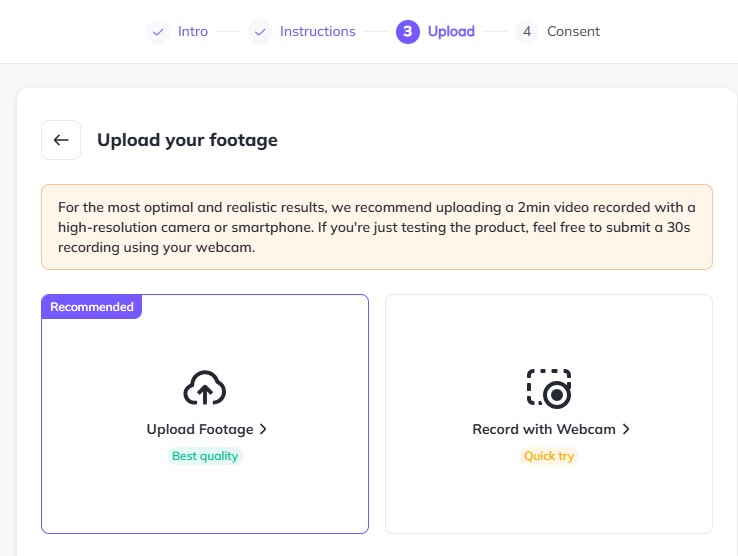Click the recommendation notice banner
The width and height of the screenshot is (738, 556).
click(377, 227)
